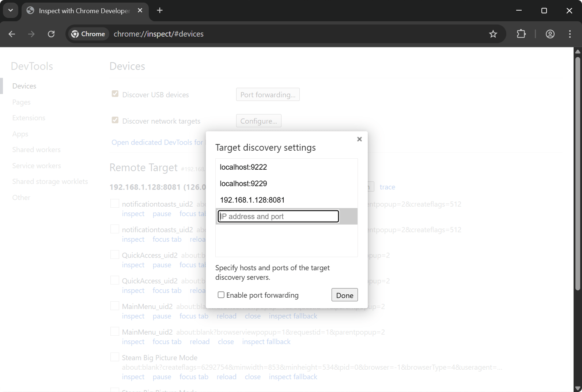The height and width of the screenshot is (392, 582).
Task: Toggle Discover network targets checkbox
Action: click(115, 120)
